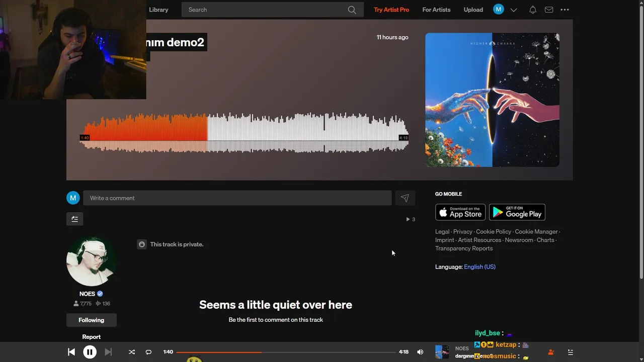Open the Cookie Manager link
The image size is (644, 362).
pos(536,232)
